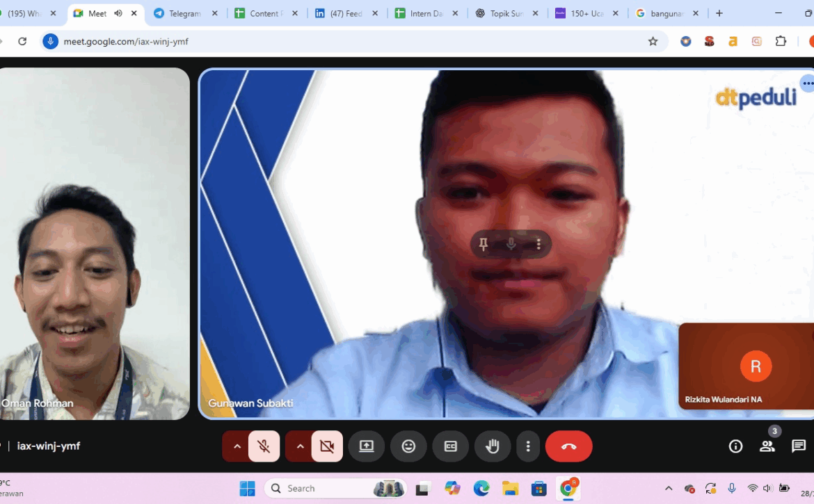
Task: Click the red Leave call button
Action: point(568,446)
